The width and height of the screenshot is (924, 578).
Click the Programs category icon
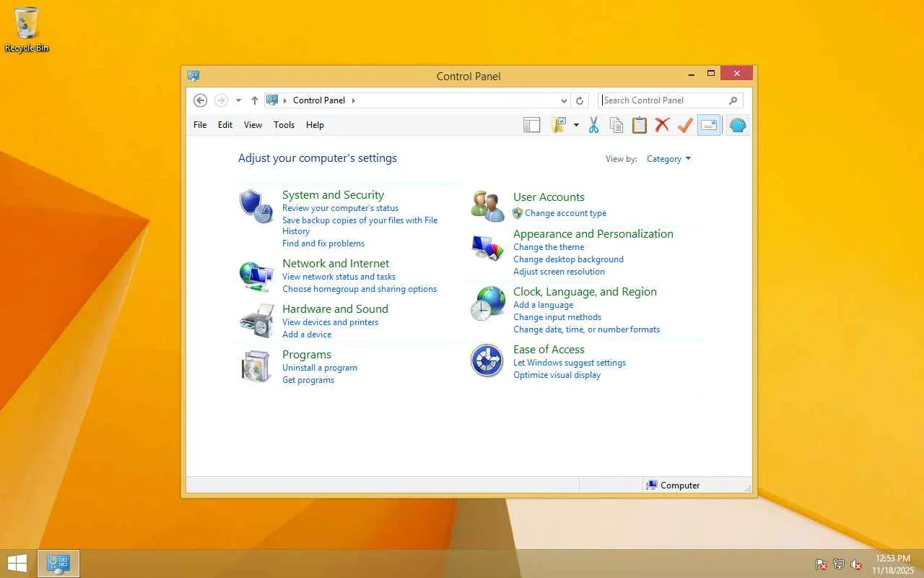pyautogui.click(x=256, y=366)
